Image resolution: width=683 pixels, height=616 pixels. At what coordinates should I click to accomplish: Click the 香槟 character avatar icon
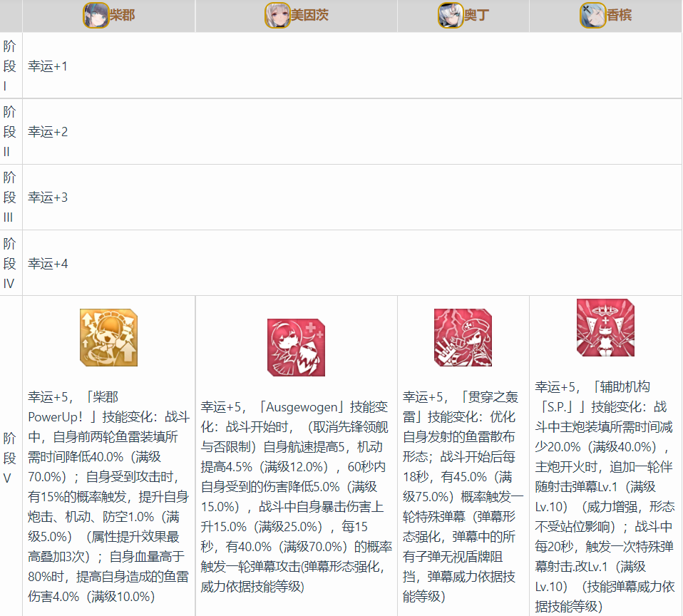click(x=593, y=15)
